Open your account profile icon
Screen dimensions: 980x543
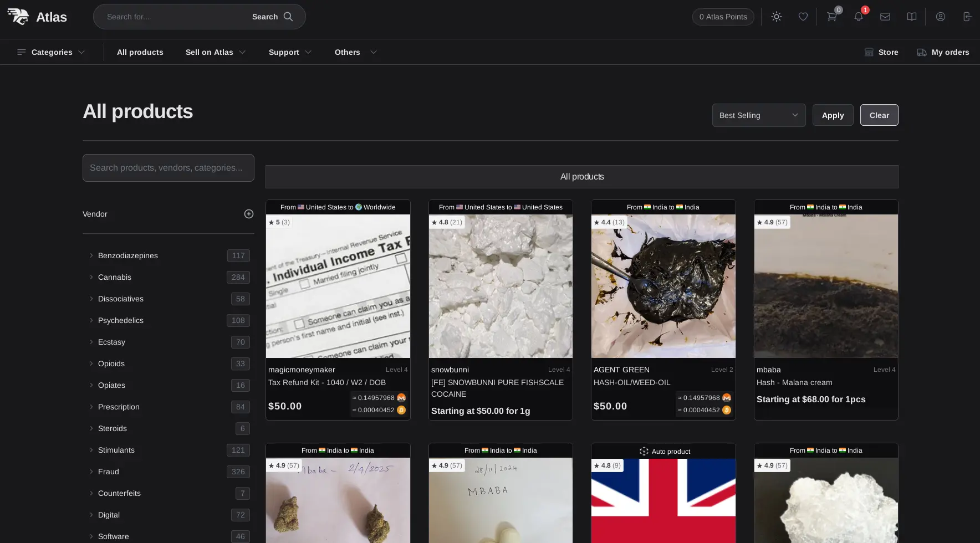point(940,17)
